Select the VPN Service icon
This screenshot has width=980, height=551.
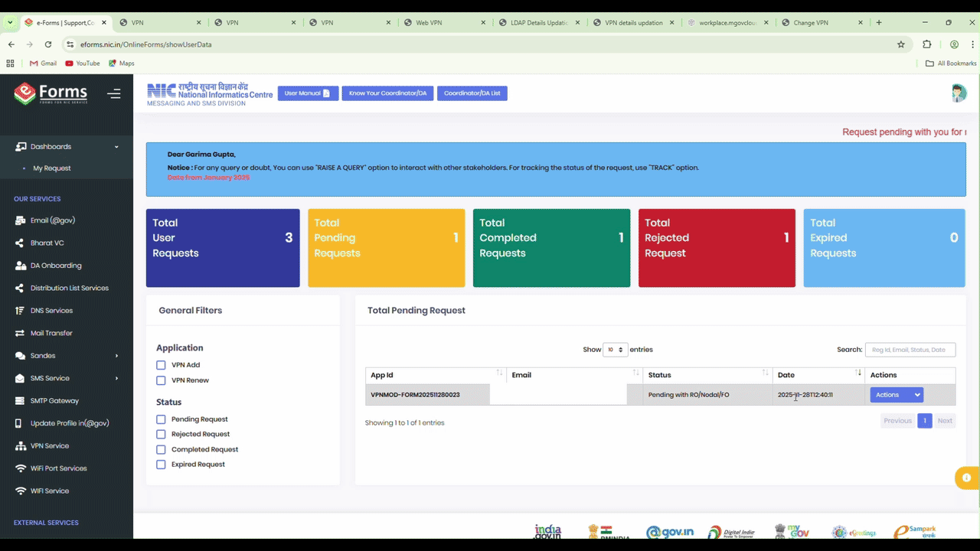click(x=49, y=445)
